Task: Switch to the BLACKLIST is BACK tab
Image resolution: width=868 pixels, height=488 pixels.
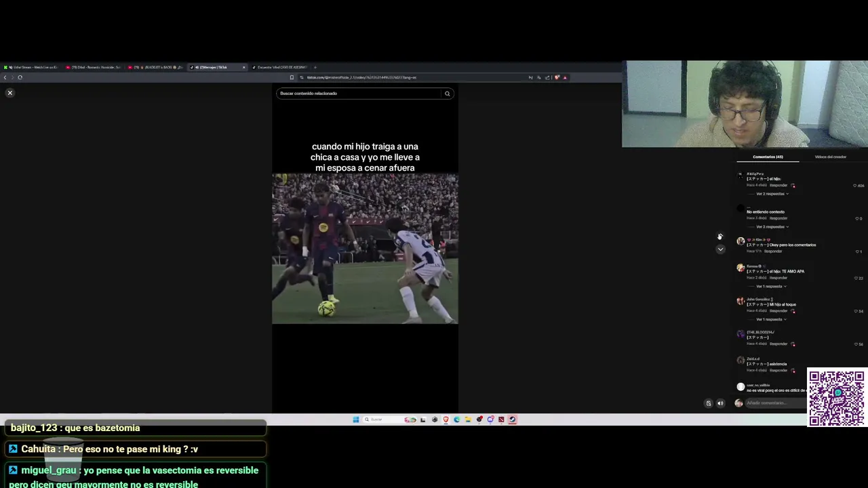Action: (156, 67)
